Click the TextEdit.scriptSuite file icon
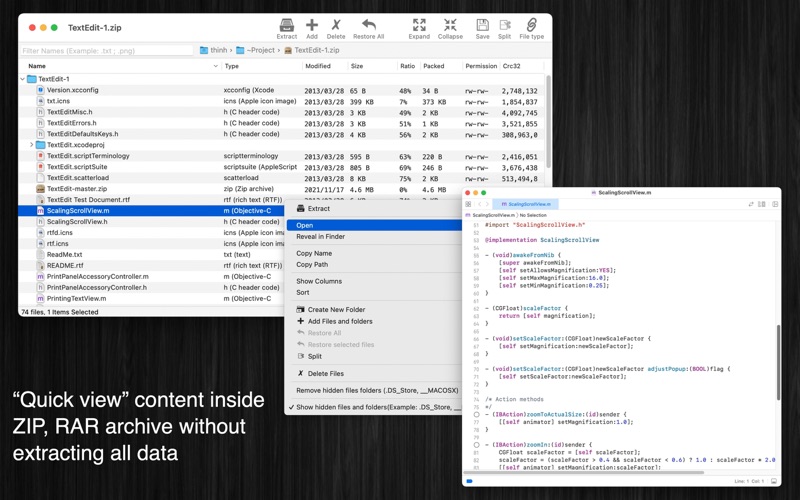This screenshot has width=800, height=500. 41,167
